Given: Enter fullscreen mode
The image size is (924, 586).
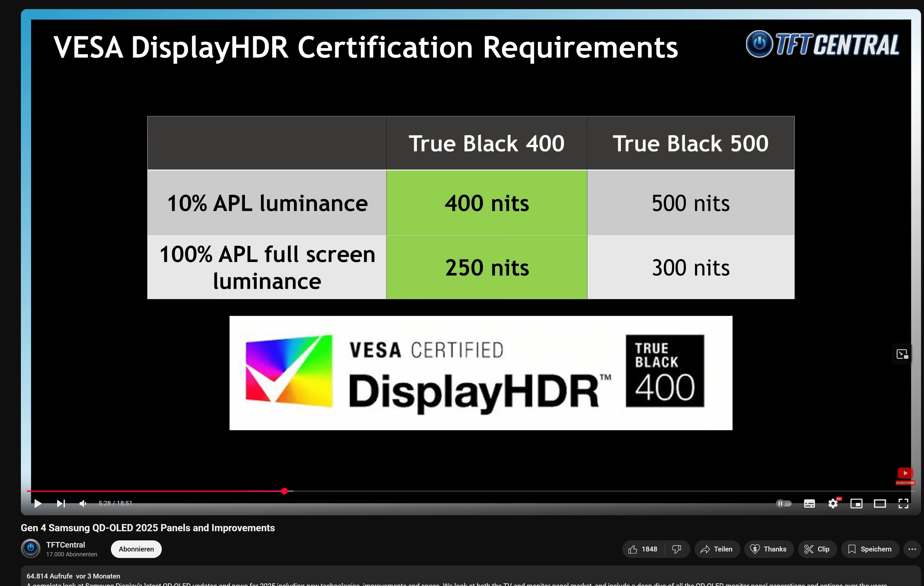Looking at the screenshot, I should point(903,504).
